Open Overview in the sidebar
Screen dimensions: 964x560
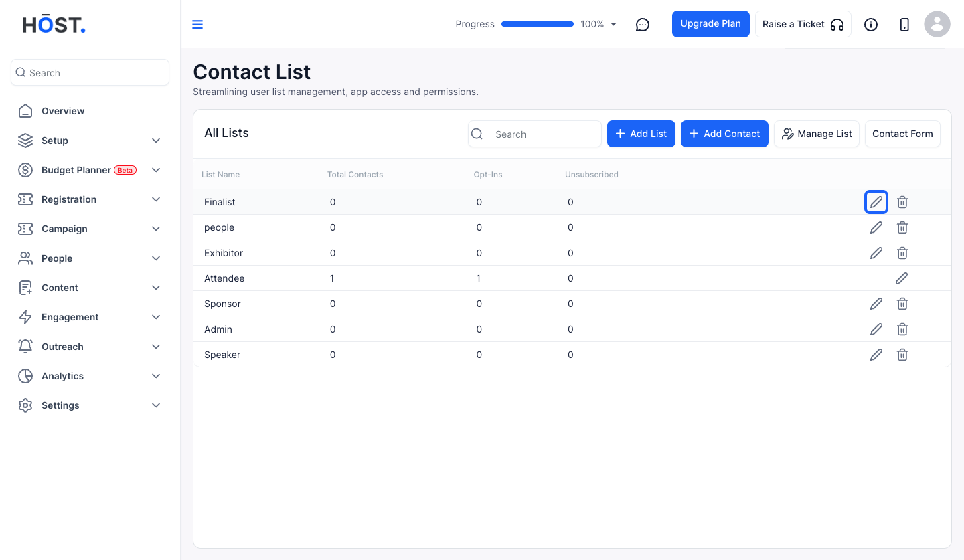coord(90,111)
